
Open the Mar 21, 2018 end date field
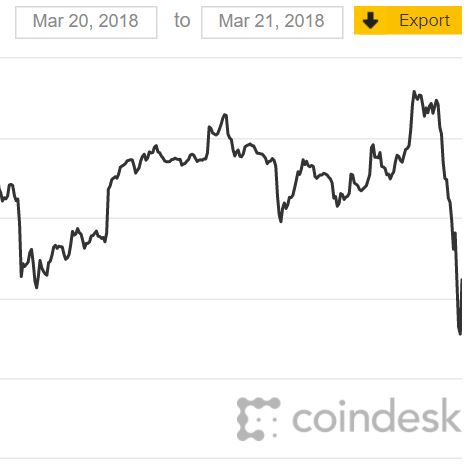272,22
